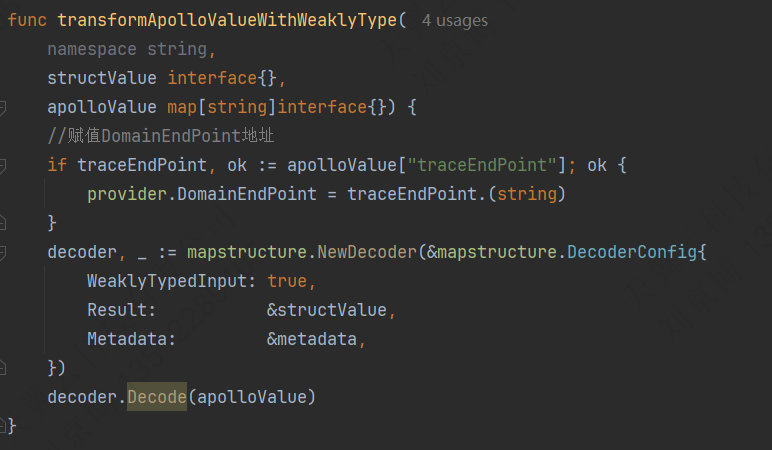Click the DomainEndPoint field name after provider

click(x=247, y=194)
